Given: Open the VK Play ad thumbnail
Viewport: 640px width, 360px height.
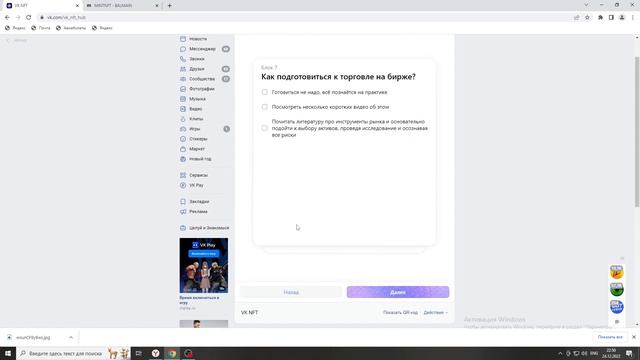Looking at the screenshot, I should click(x=204, y=266).
